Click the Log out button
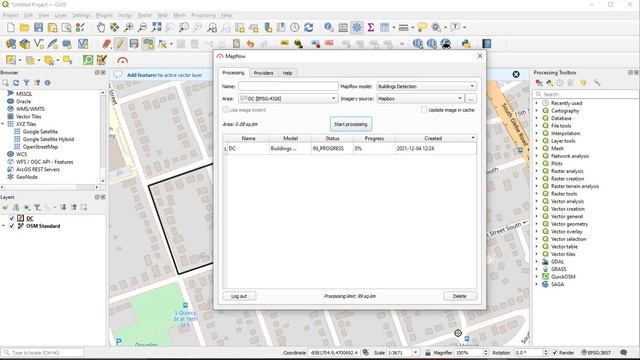The height and width of the screenshot is (360, 640). click(x=239, y=296)
